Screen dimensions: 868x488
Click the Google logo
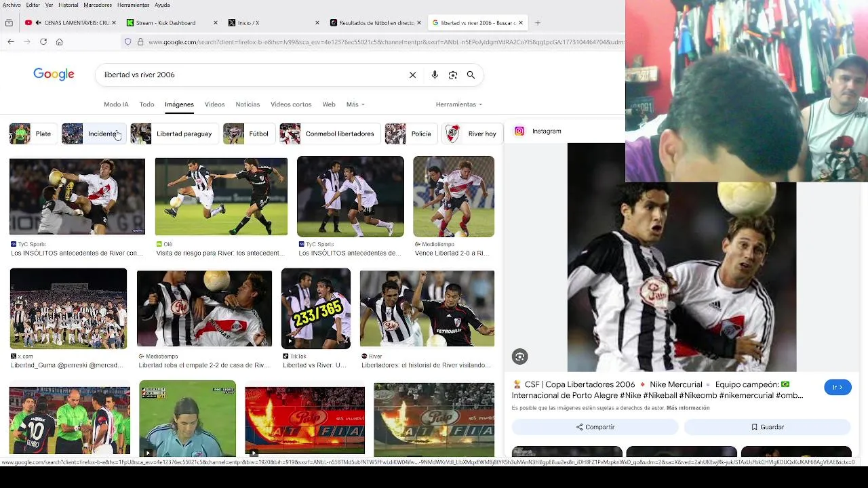click(x=54, y=75)
